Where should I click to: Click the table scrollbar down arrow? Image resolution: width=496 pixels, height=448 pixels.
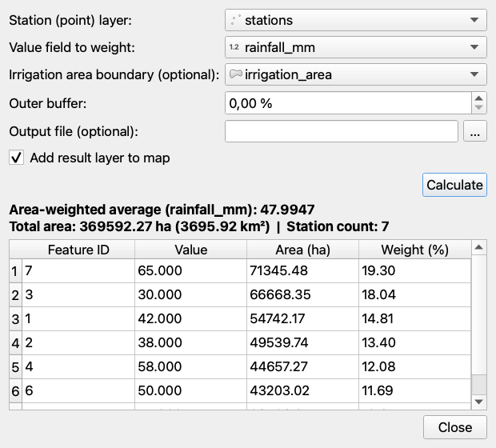click(479, 402)
